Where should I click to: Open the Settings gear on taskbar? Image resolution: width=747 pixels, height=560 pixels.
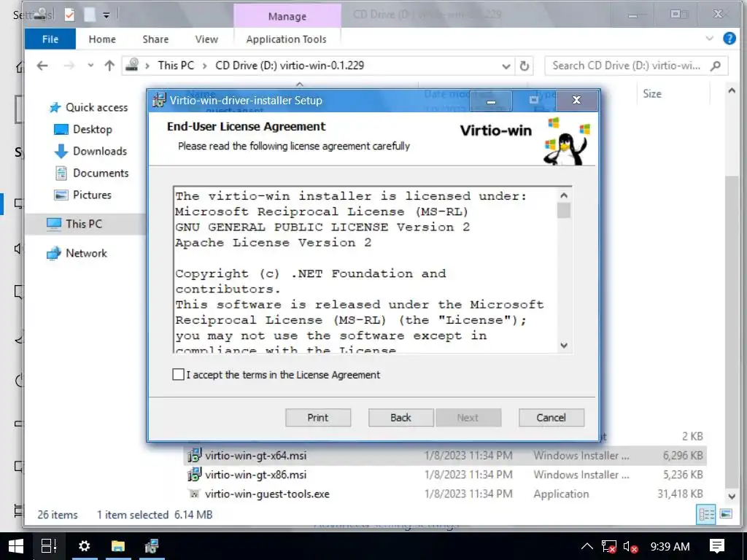tap(85, 546)
